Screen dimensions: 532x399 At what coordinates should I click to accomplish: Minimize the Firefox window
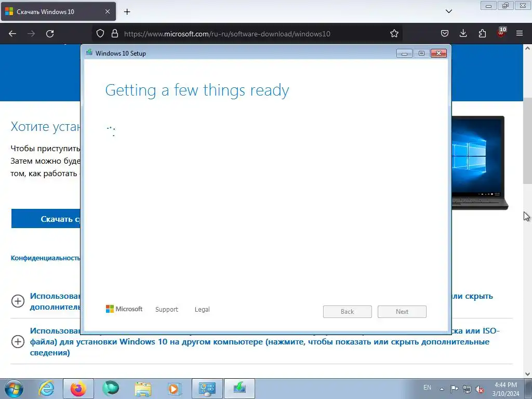click(488, 6)
